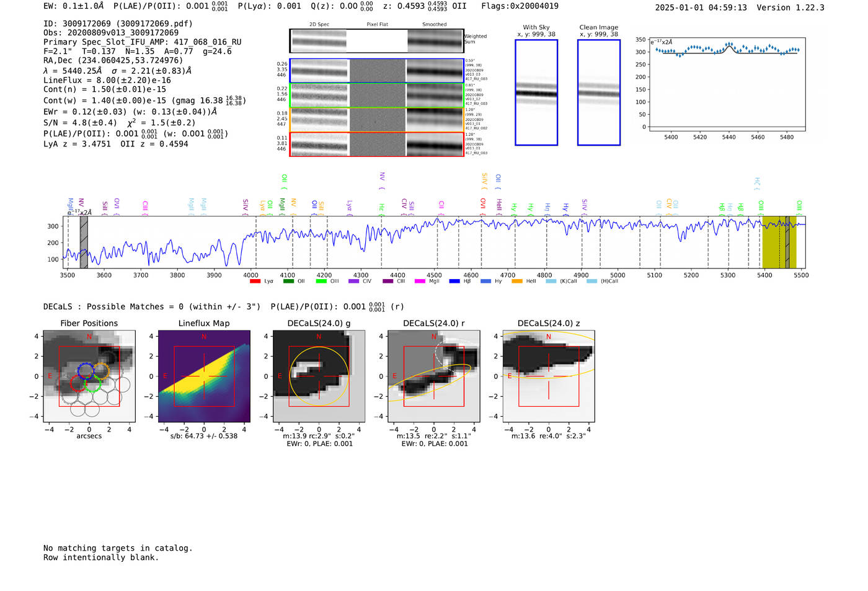868x591 pixels.
Task: Click the m:13.6 re:4.0" s:2.3" caption
Action: [548, 436]
